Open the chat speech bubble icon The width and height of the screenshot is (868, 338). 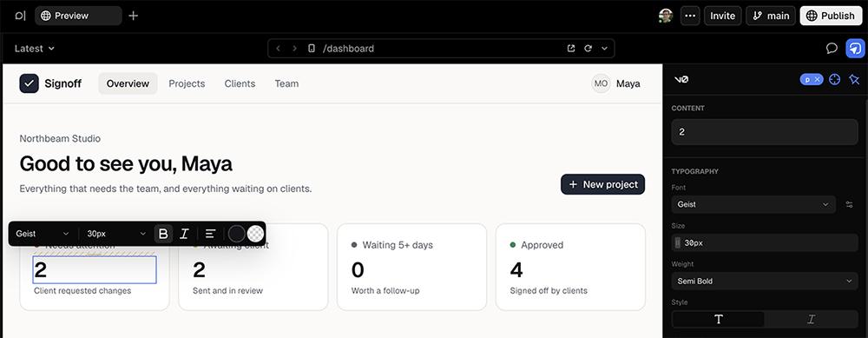click(832, 48)
